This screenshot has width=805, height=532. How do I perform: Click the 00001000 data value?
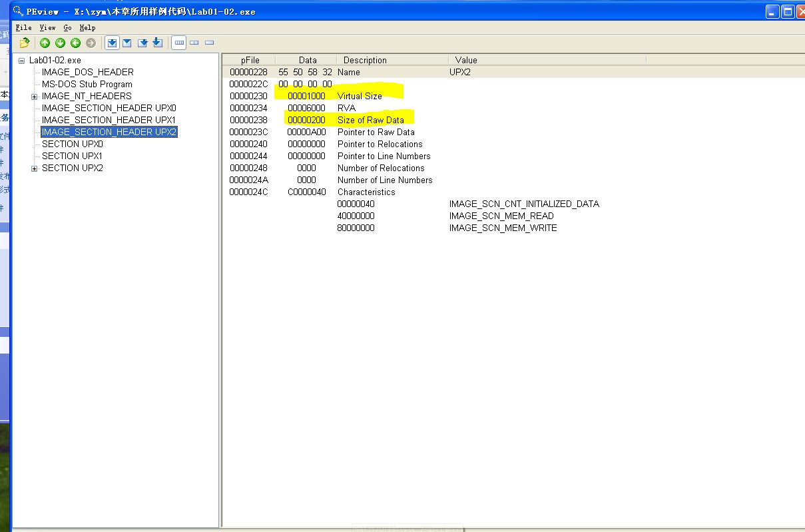[x=306, y=96]
